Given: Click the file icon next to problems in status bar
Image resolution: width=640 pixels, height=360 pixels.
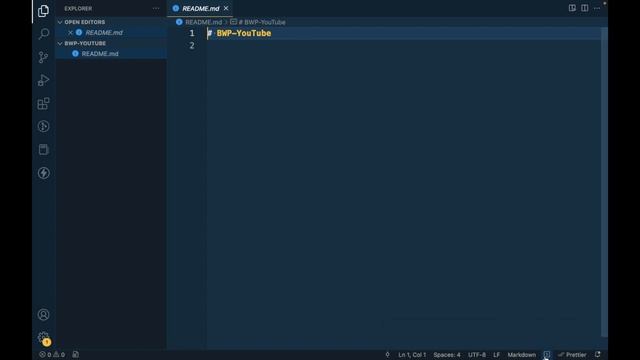Looking at the screenshot, I should pos(76,354).
